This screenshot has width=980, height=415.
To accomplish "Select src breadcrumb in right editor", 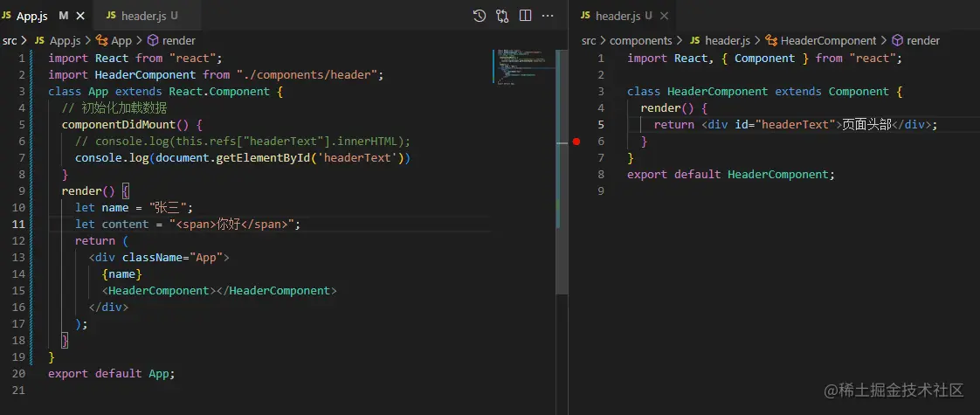I will (x=589, y=40).
